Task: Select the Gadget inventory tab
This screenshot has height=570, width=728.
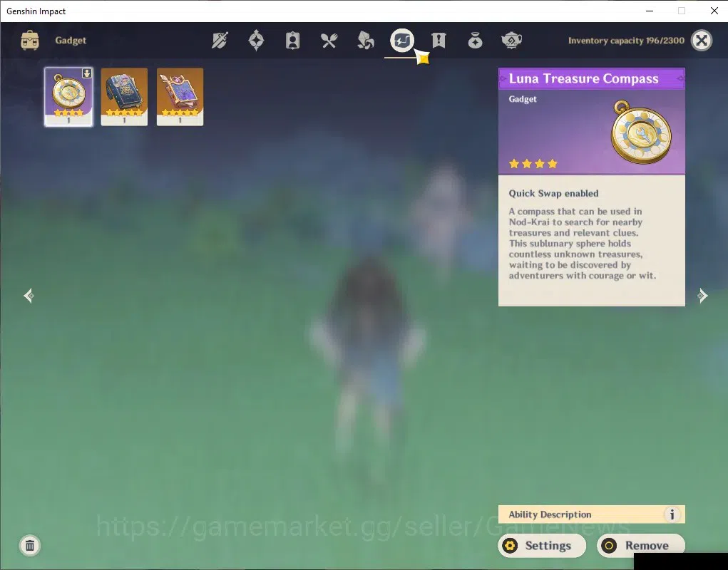Action: (x=402, y=41)
